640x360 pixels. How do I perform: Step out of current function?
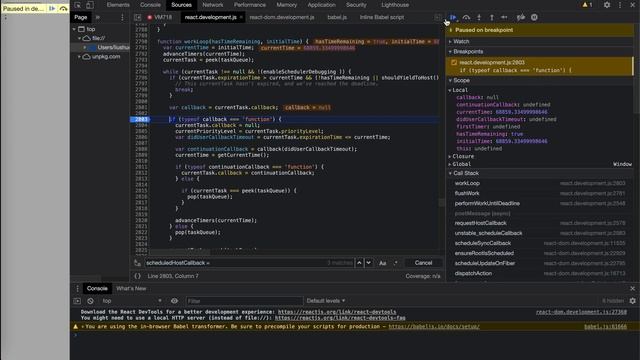[492, 17]
